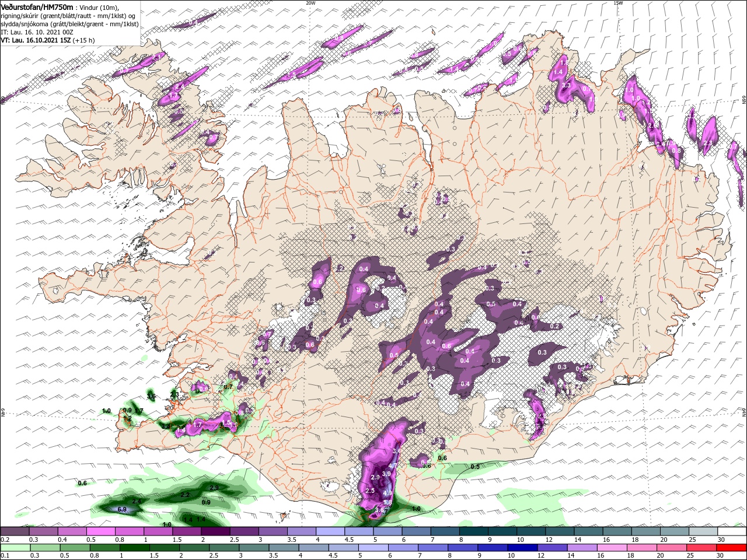747x560 pixels.
Task: Pick lower scale swatch between 20 and 25
Action: click(x=671, y=548)
